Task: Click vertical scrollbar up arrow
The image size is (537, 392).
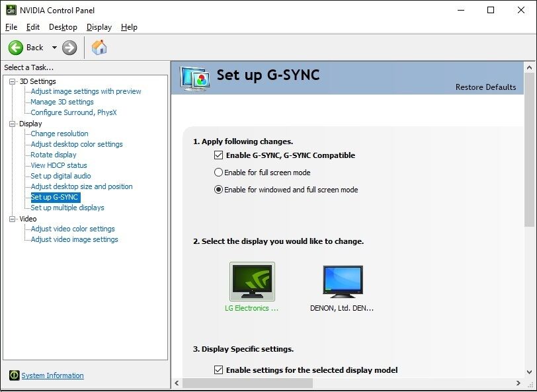Action: pyautogui.click(x=529, y=67)
